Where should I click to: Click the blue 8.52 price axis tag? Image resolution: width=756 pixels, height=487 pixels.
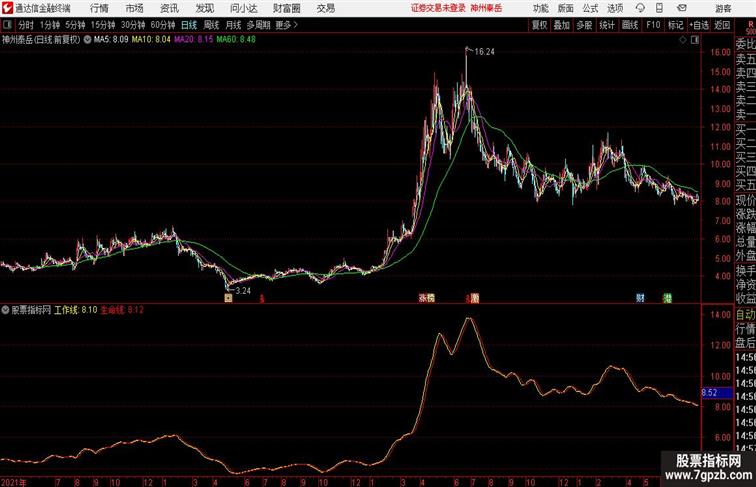pos(716,393)
